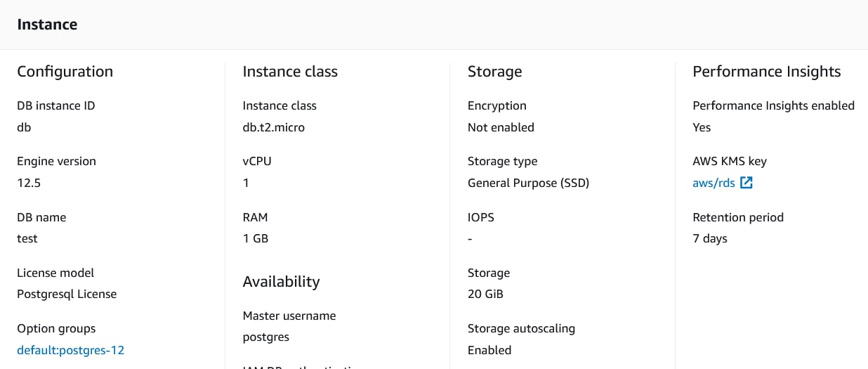Open the aws/rds KMS key link
The height and width of the screenshot is (369, 868).
point(714,183)
